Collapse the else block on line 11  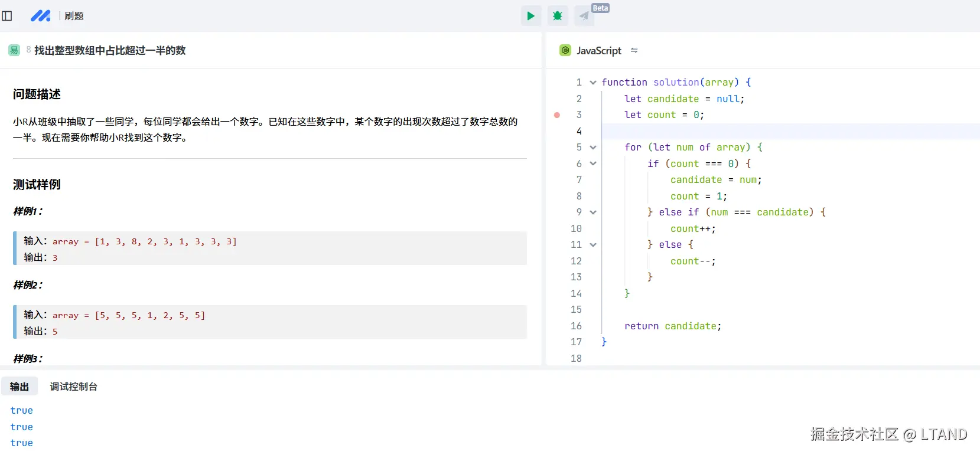pos(593,245)
